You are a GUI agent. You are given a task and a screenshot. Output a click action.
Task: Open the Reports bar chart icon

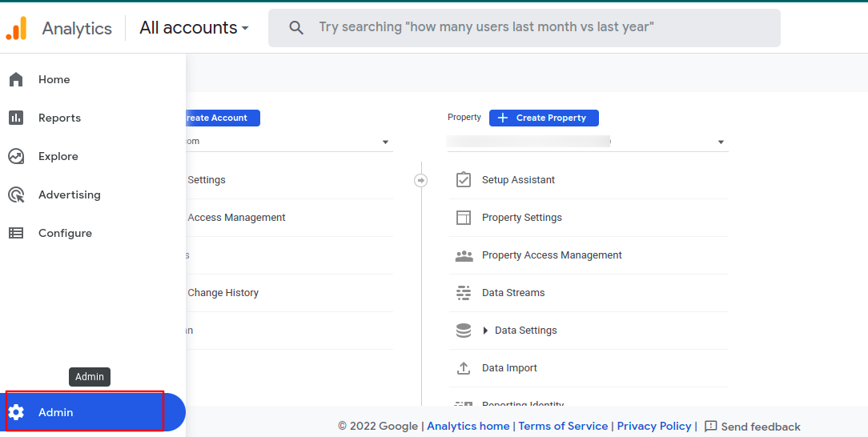(x=16, y=118)
